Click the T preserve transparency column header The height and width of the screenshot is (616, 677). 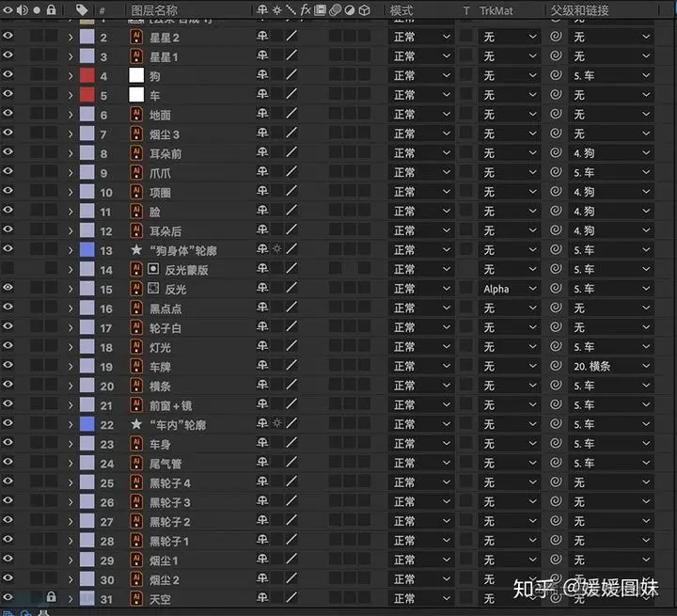(x=466, y=10)
